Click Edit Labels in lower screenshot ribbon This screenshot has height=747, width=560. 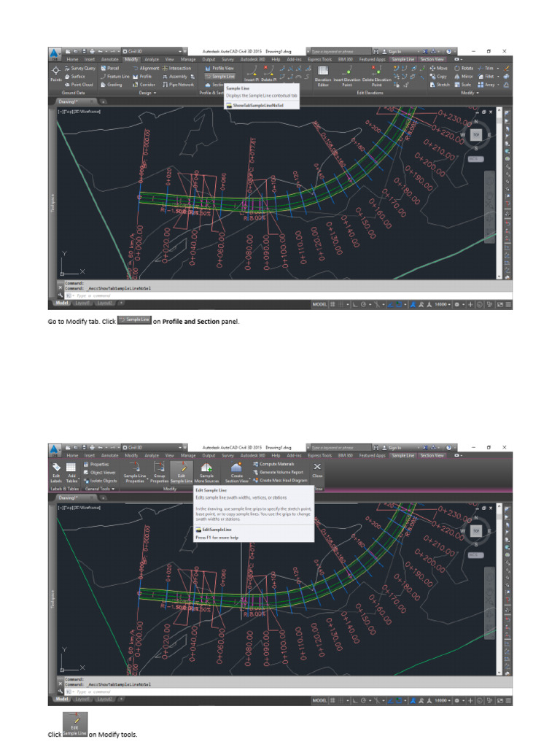[56, 472]
